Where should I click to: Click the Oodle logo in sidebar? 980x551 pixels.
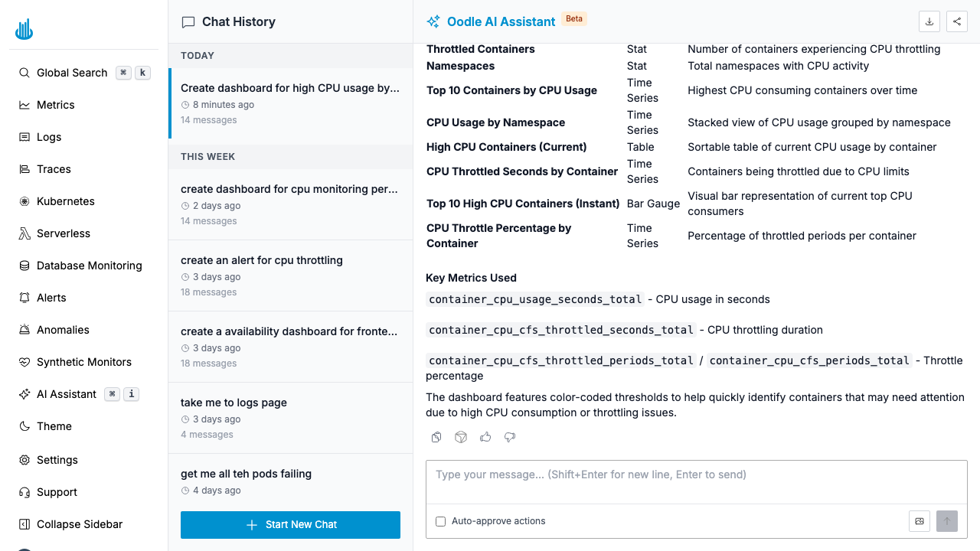pyautogui.click(x=24, y=30)
